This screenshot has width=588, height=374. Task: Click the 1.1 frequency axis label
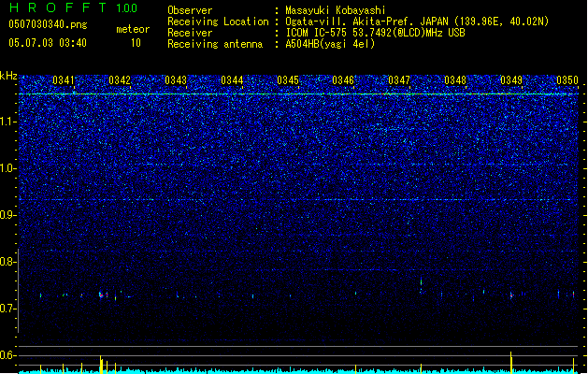(8, 122)
